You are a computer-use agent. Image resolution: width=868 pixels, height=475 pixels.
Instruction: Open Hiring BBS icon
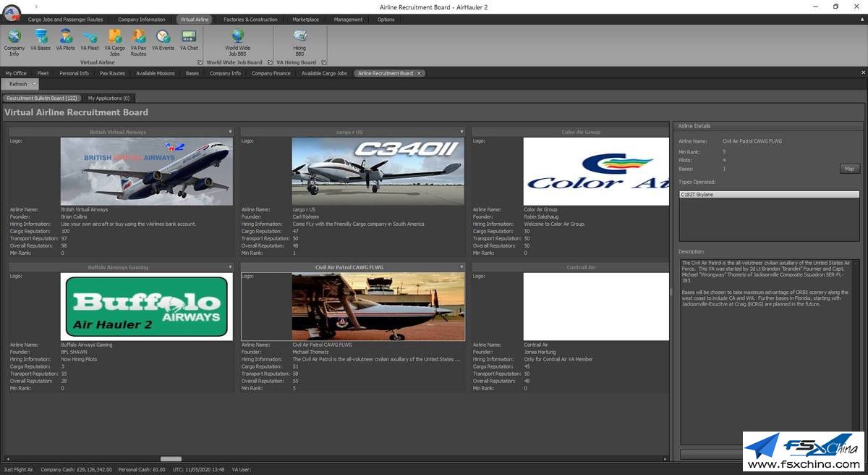pos(299,43)
